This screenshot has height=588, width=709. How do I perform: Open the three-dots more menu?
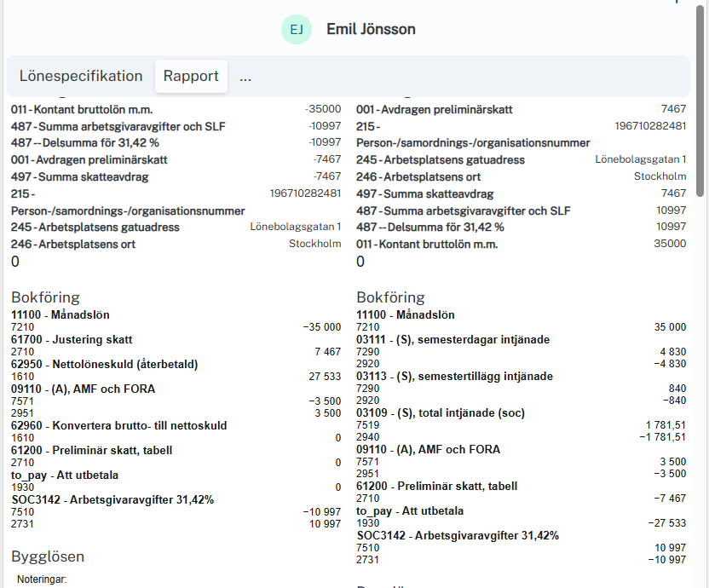pos(245,76)
